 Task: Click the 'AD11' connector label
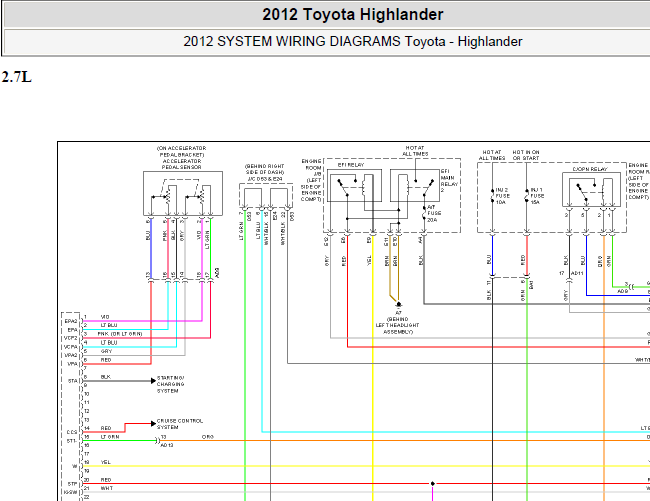(577, 273)
